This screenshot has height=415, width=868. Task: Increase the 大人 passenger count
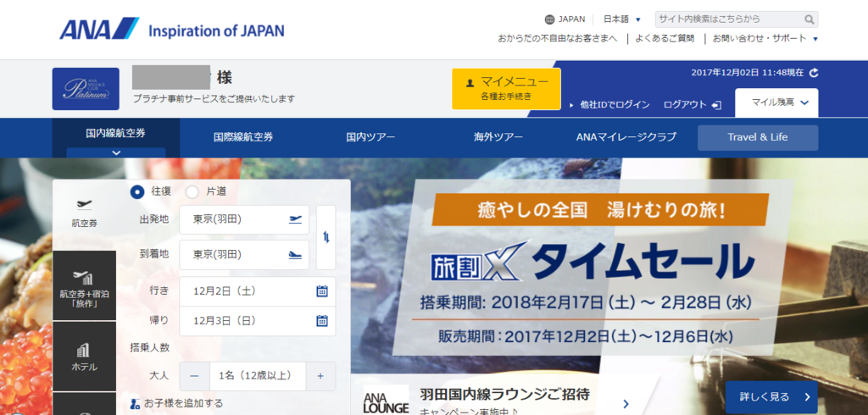click(320, 376)
